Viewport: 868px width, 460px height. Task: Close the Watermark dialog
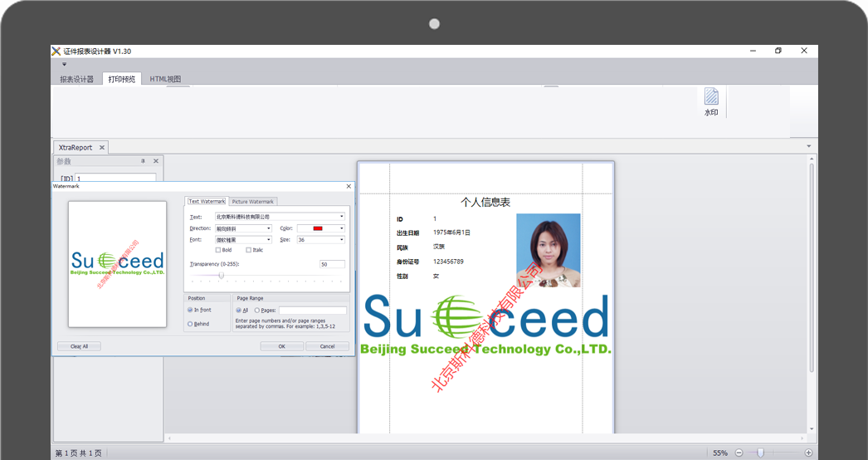click(349, 186)
